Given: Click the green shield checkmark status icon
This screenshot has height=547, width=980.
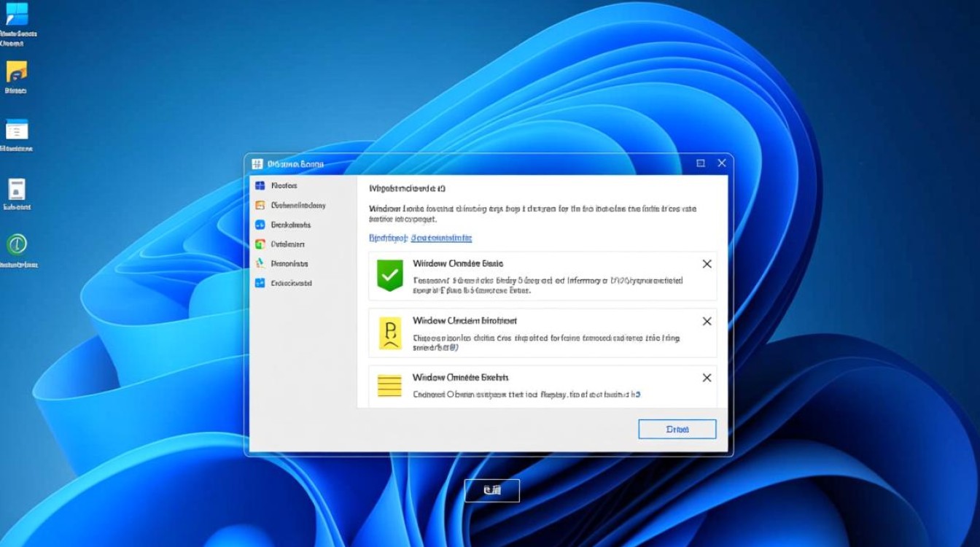Looking at the screenshot, I should pos(390,275).
